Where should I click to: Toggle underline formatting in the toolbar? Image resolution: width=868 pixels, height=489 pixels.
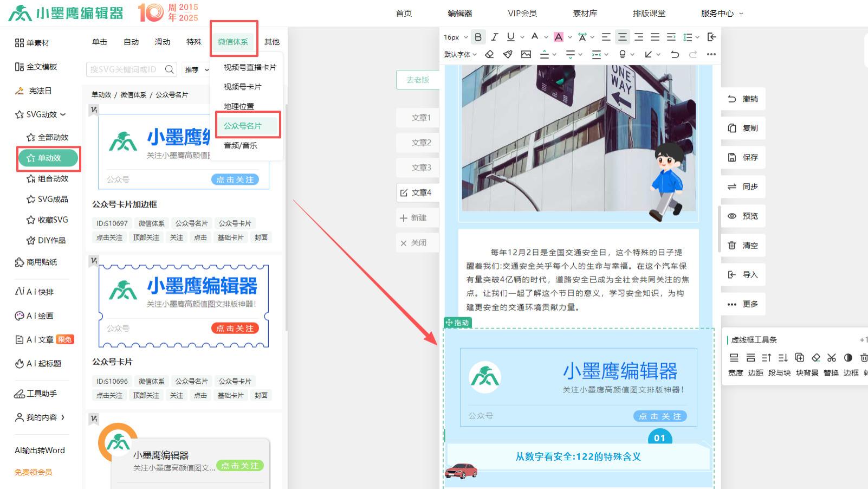(509, 37)
